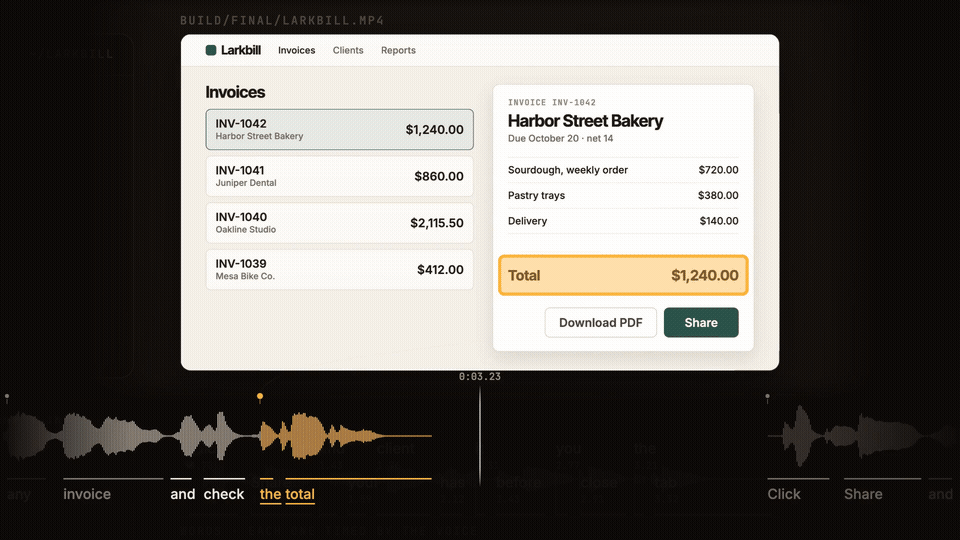Open the Invoices nav tab

tap(296, 50)
